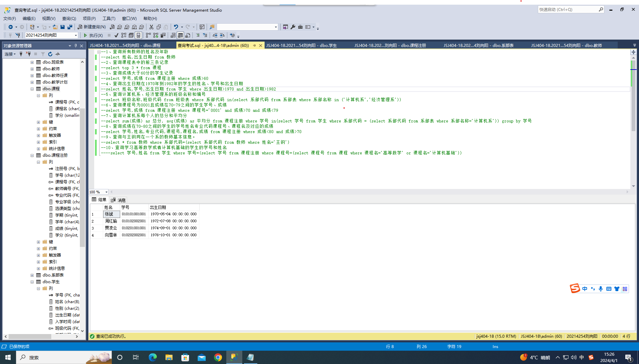Click Increase Indent icon in SQL toolbar
Screen dimensions: 639x364
(x=222, y=35)
